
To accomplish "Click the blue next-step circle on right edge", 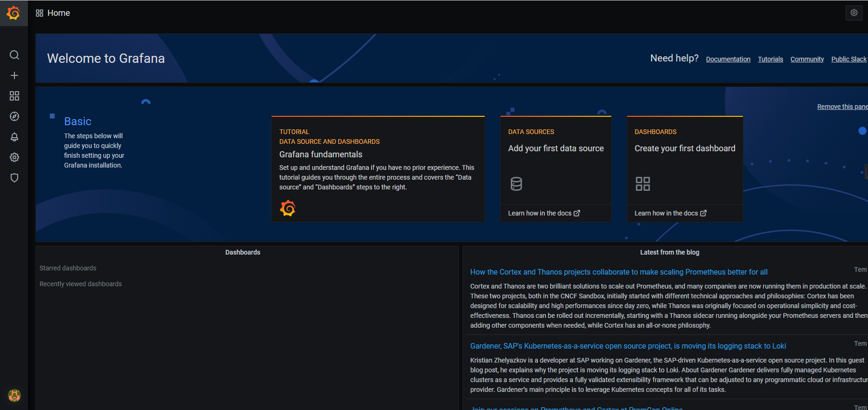I will pyautogui.click(x=862, y=131).
